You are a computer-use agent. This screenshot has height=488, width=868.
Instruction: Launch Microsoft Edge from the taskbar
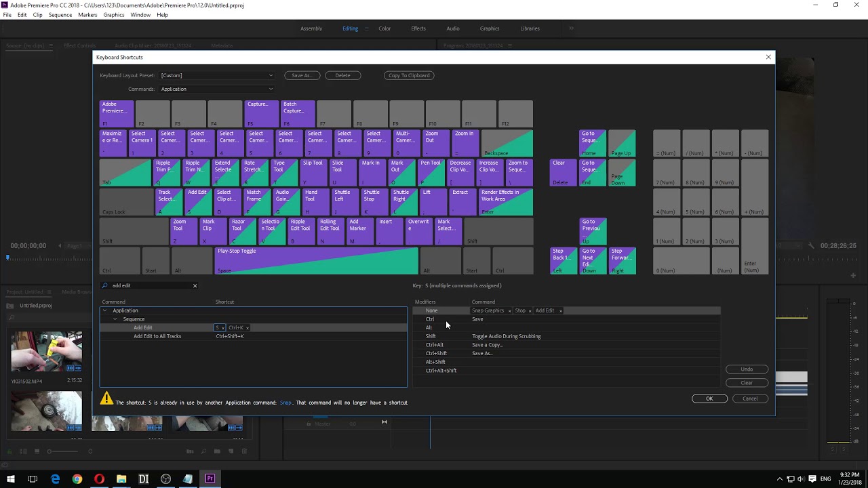(55, 479)
